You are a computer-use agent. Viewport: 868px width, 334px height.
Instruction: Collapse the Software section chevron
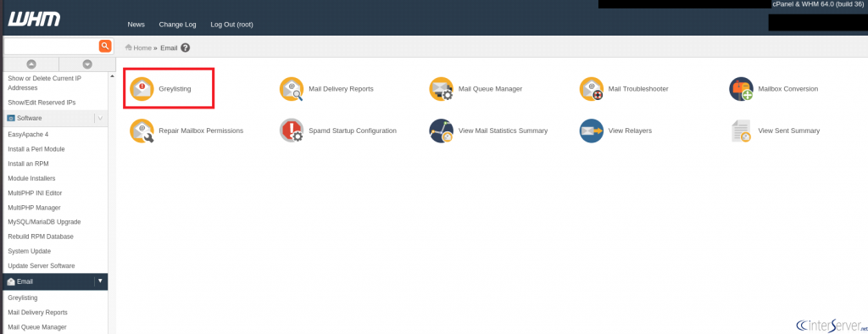pos(100,118)
